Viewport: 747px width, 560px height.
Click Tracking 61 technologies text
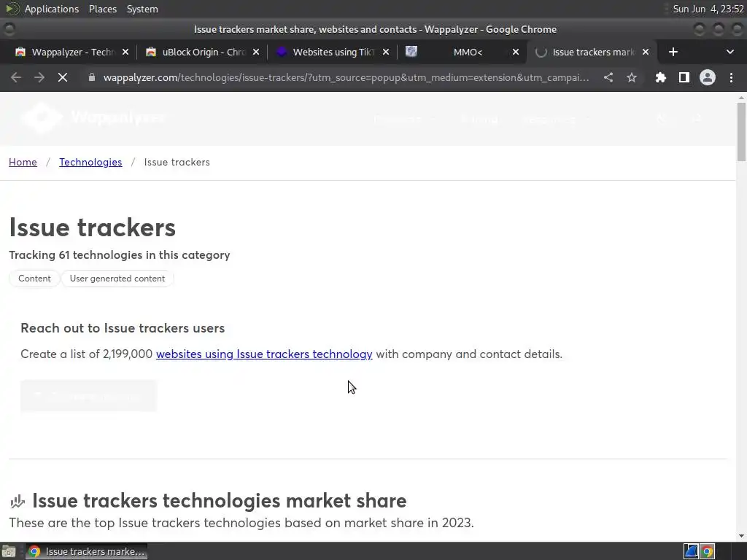[119, 254]
